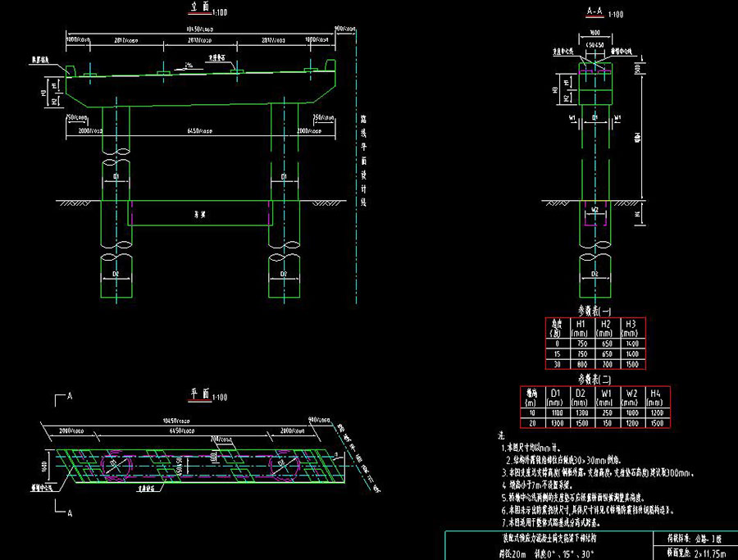Screen dimensions: 738x560
Task: Click the lower A section-cut marker in plan
Action: pyautogui.click(x=70, y=513)
